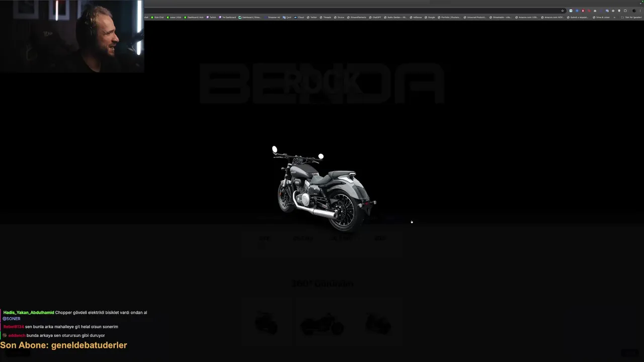Bookmark this page with the star icon
Image resolution: width=644 pixels, height=362 pixels.
click(562, 11)
